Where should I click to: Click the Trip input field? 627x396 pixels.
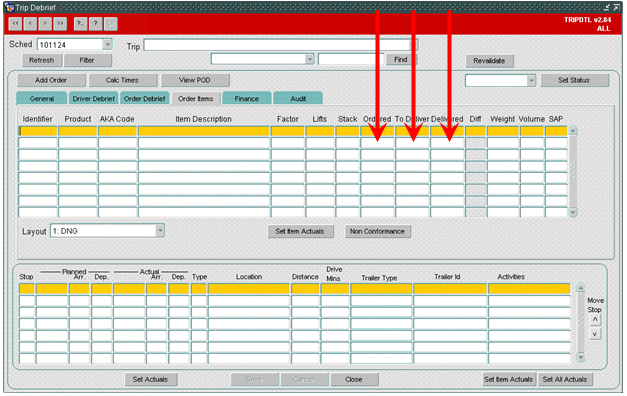click(277, 45)
